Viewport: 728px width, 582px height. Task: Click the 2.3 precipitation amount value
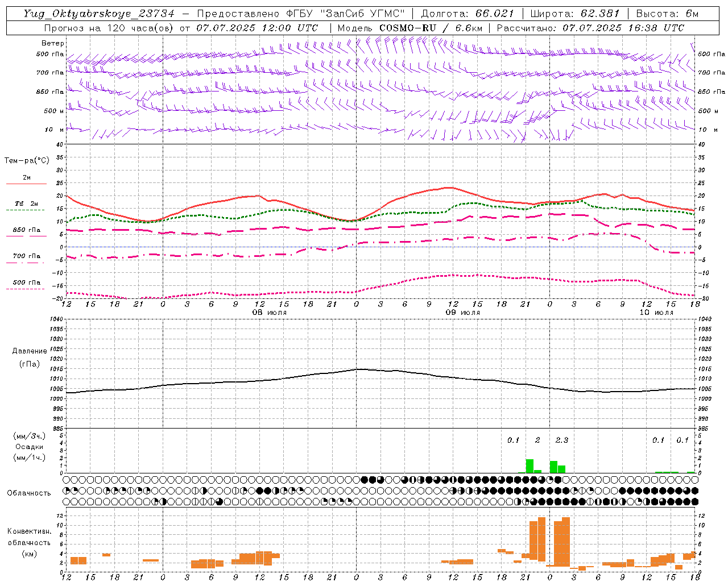click(562, 440)
